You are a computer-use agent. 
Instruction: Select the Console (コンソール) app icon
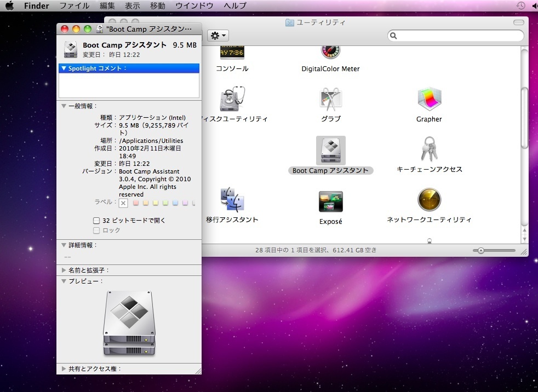tap(232, 53)
